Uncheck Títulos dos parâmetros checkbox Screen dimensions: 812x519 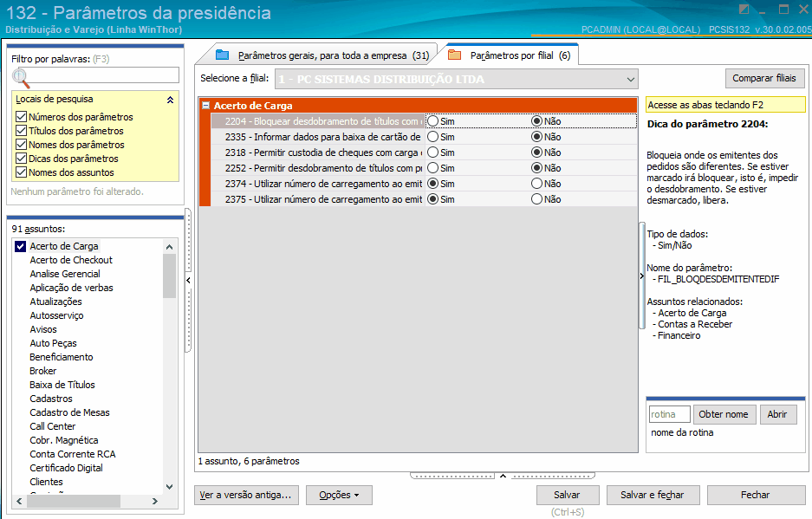point(22,131)
